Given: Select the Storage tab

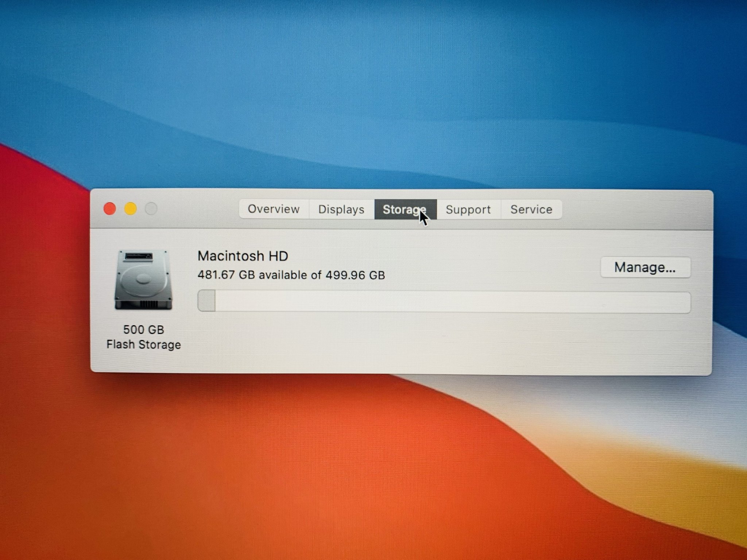Looking at the screenshot, I should pyautogui.click(x=405, y=209).
